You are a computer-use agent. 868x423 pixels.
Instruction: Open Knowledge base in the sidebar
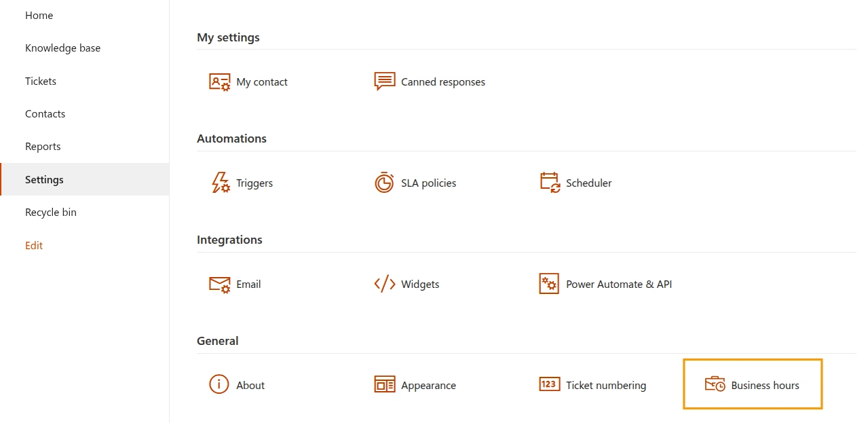[62, 48]
